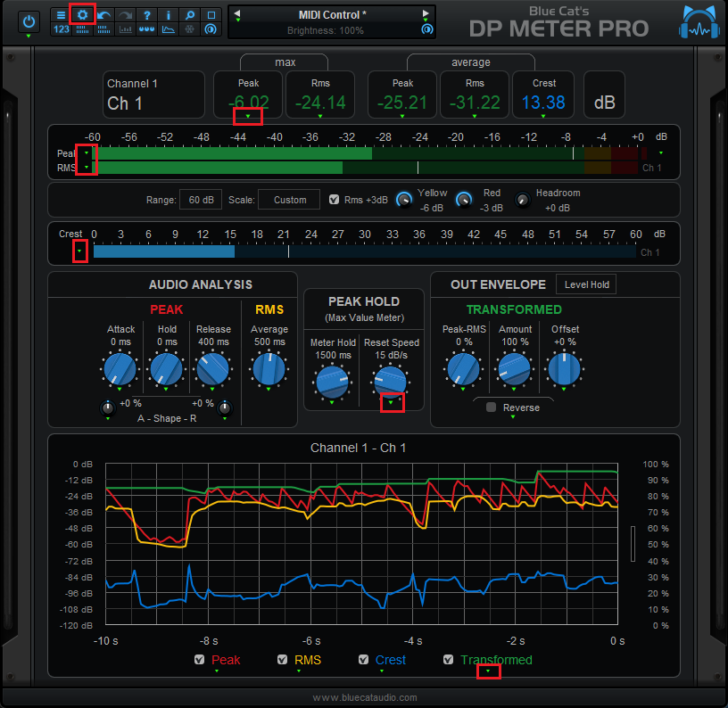This screenshot has width=728, height=708.
Task: Open the main menu hamburger icon
Action: 61,15
